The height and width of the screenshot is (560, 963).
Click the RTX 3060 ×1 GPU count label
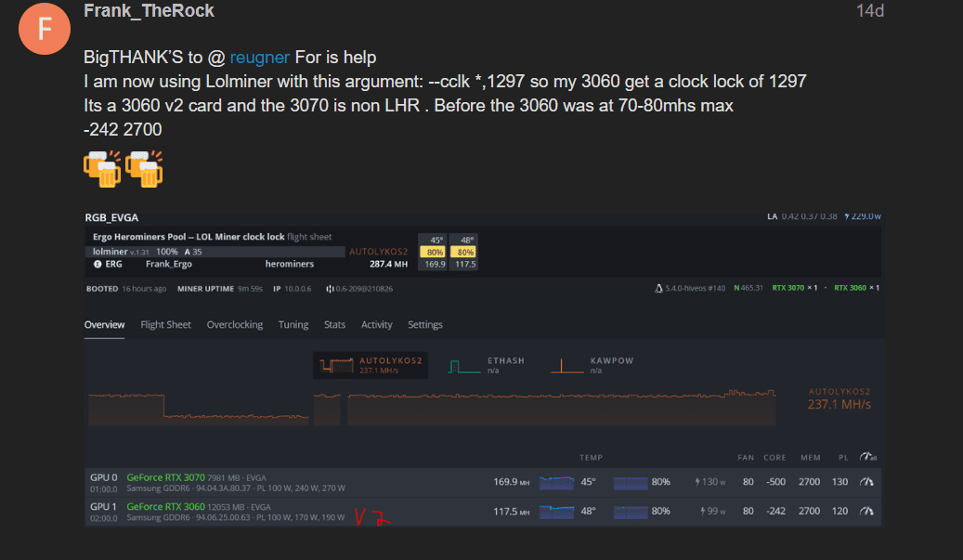(x=856, y=288)
